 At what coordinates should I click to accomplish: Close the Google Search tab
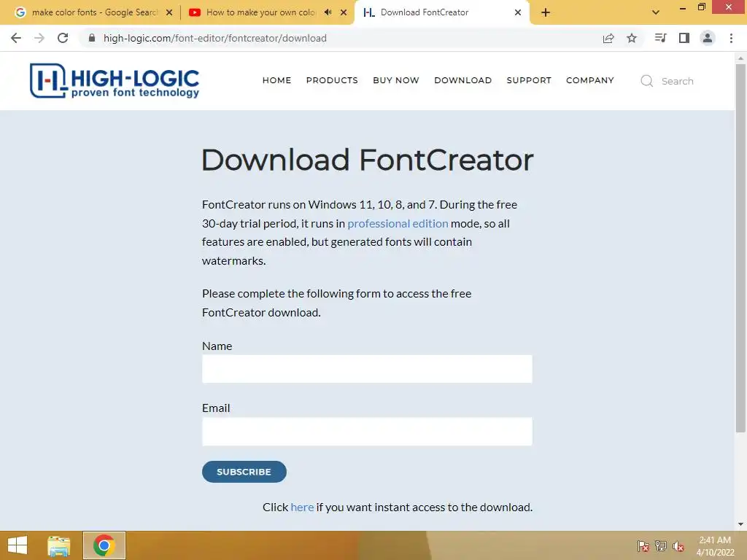coord(169,12)
